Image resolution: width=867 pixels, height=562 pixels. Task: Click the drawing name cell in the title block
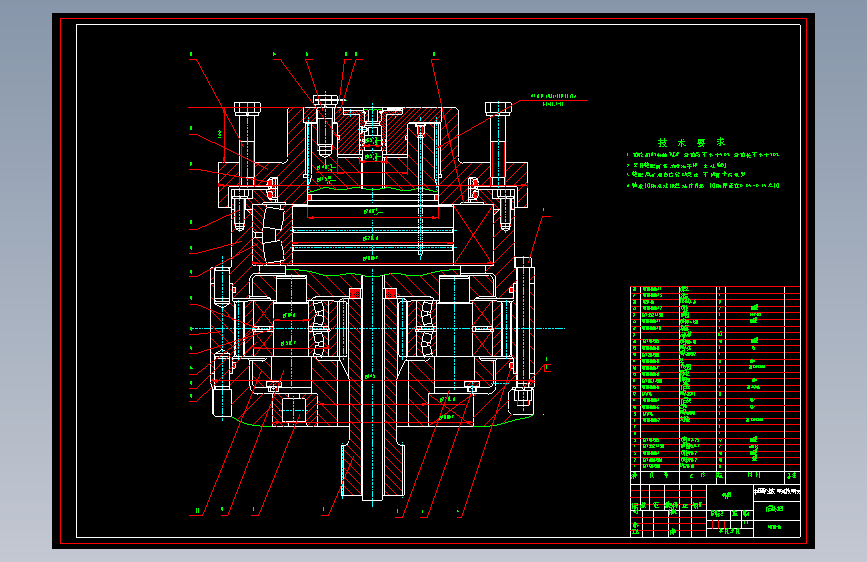pos(775,509)
